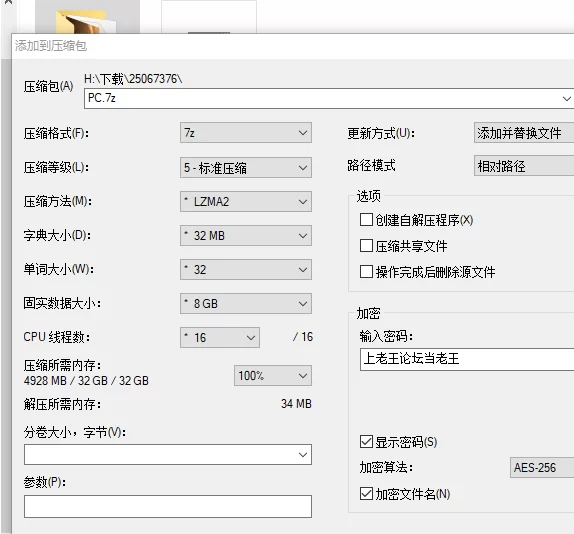Viewport: 574px width, 534px height.
Task: Open the 压缩等级 5 - 标准压缩 dropdown
Action: pyautogui.click(x=246, y=168)
